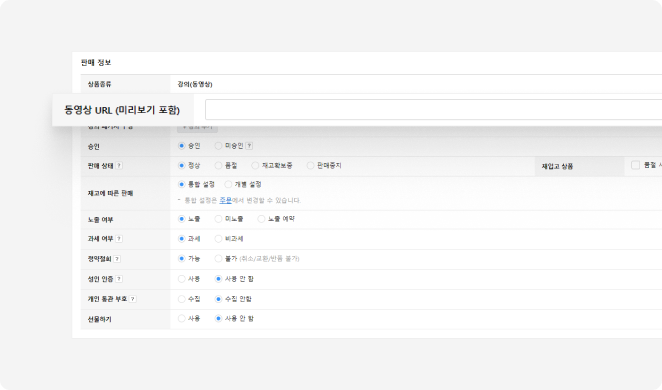Image resolution: width=662 pixels, height=390 pixels.
Task: Open help icon next to 미승인
Action: (249, 146)
